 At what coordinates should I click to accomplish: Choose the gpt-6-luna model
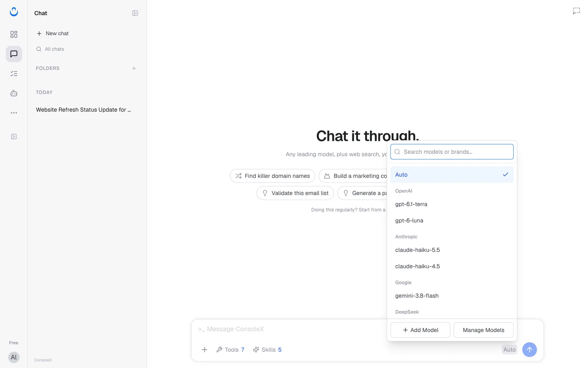452,220
